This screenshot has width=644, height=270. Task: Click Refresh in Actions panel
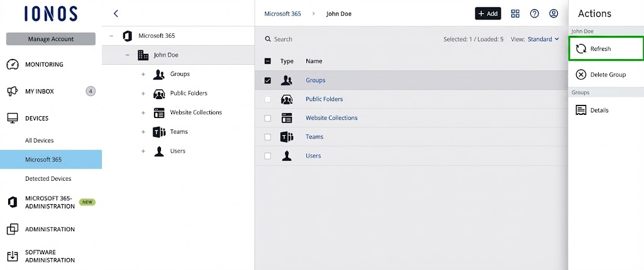click(606, 49)
